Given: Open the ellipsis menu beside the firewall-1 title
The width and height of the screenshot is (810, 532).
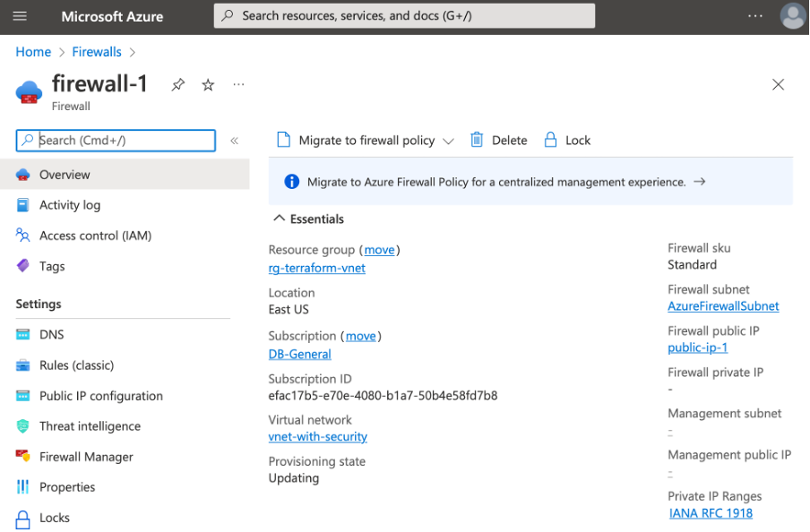Looking at the screenshot, I should (238, 84).
